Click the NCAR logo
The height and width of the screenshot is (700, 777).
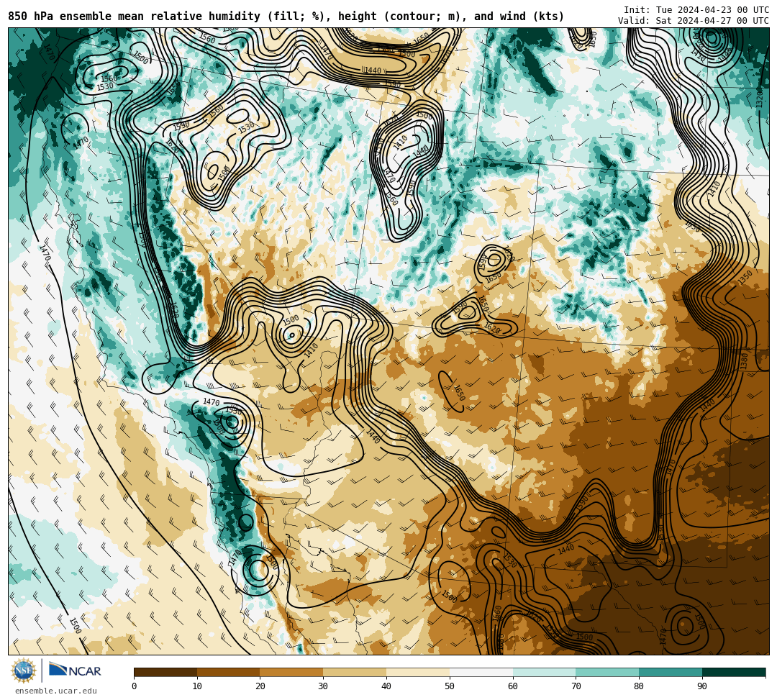click(75, 671)
